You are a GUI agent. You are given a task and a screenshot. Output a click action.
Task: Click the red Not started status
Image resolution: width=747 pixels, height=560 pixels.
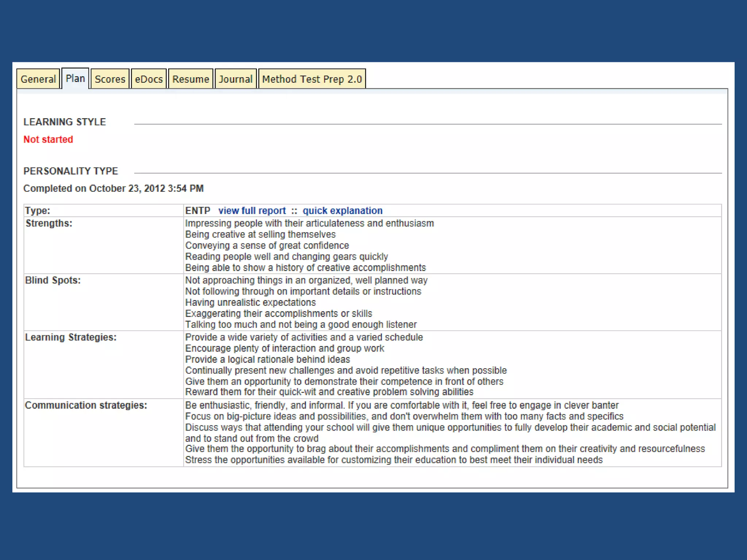[48, 139]
